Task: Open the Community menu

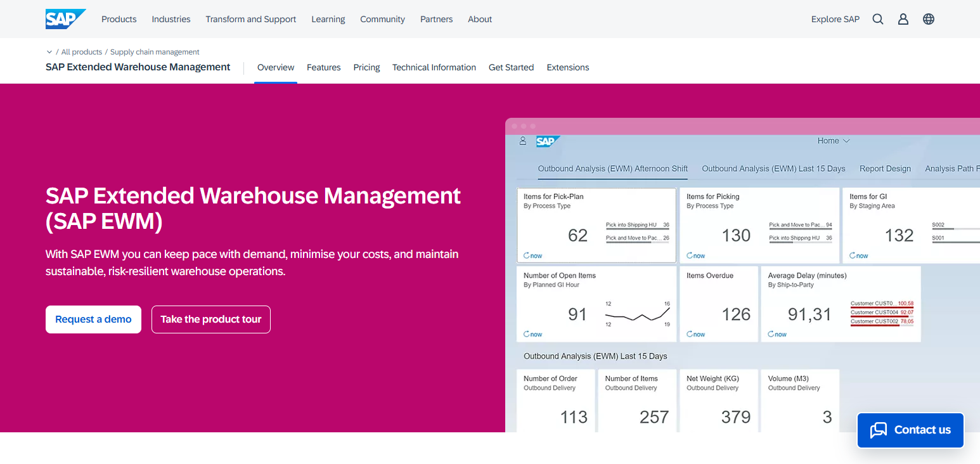Action: tap(383, 19)
